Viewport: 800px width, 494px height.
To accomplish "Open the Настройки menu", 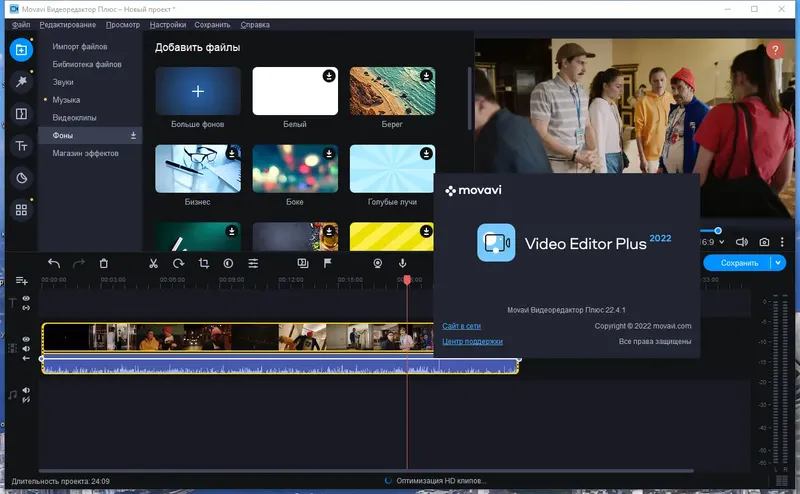I will [x=168, y=24].
